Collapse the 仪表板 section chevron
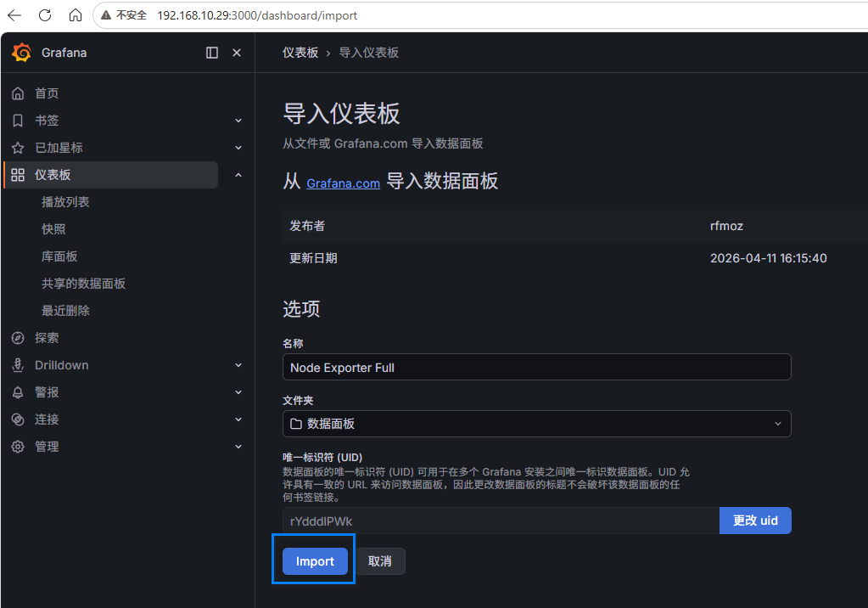This screenshot has width=868, height=608. coord(238,175)
